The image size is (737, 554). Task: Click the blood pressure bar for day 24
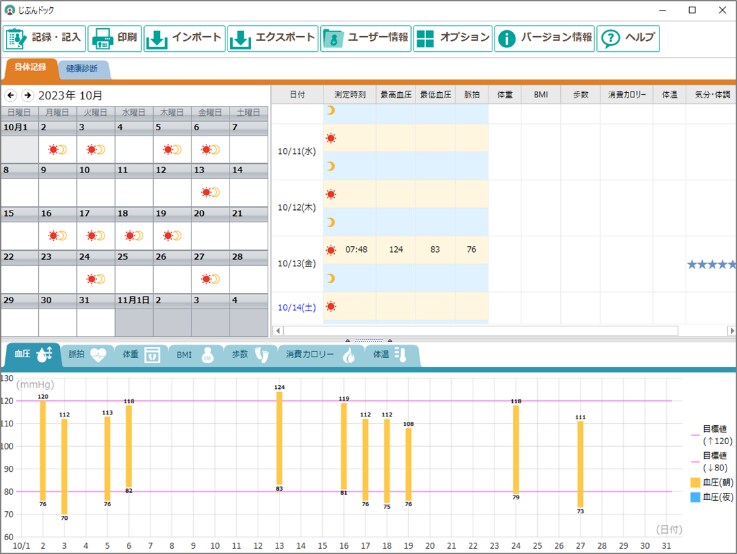(x=516, y=449)
